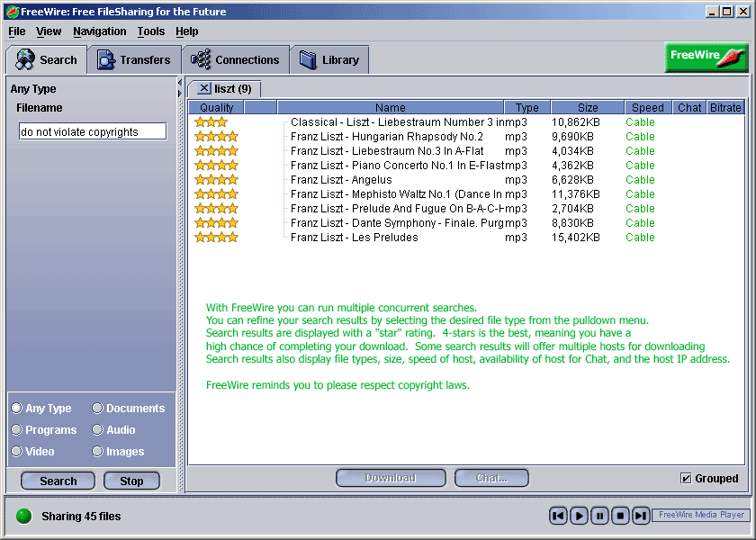Click the star rating for Liebestraum Number 3
Viewport: 756px width, 540px height.
[x=211, y=122]
